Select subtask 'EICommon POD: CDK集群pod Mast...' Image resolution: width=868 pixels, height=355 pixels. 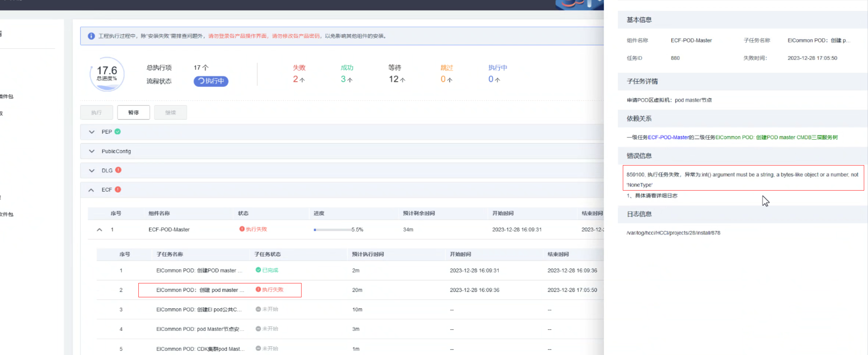tap(200, 349)
